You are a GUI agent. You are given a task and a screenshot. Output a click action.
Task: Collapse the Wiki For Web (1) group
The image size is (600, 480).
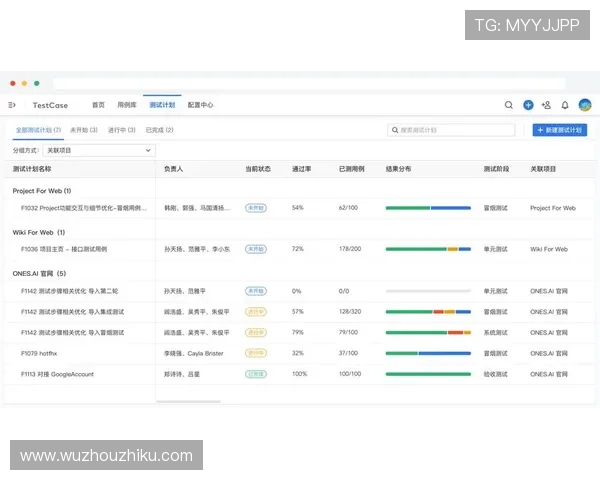coord(39,232)
